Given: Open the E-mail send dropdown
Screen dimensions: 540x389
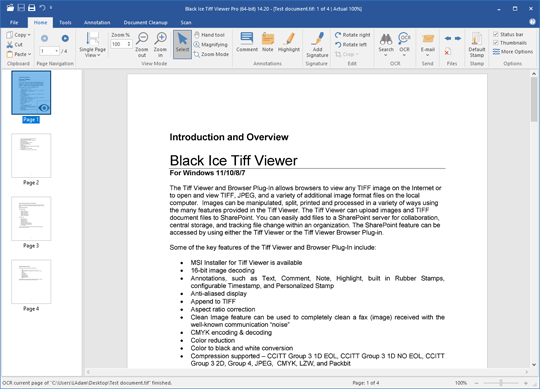Looking at the screenshot, I should 427,44.
